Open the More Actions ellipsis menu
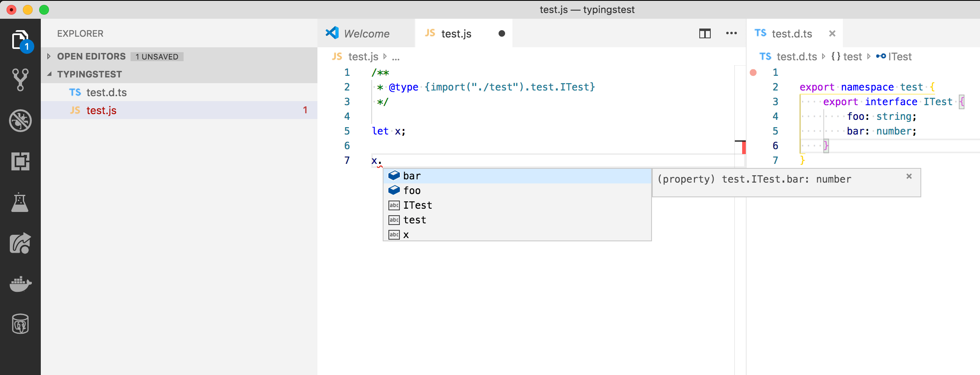The image size is (980, 375). (732, 33)
